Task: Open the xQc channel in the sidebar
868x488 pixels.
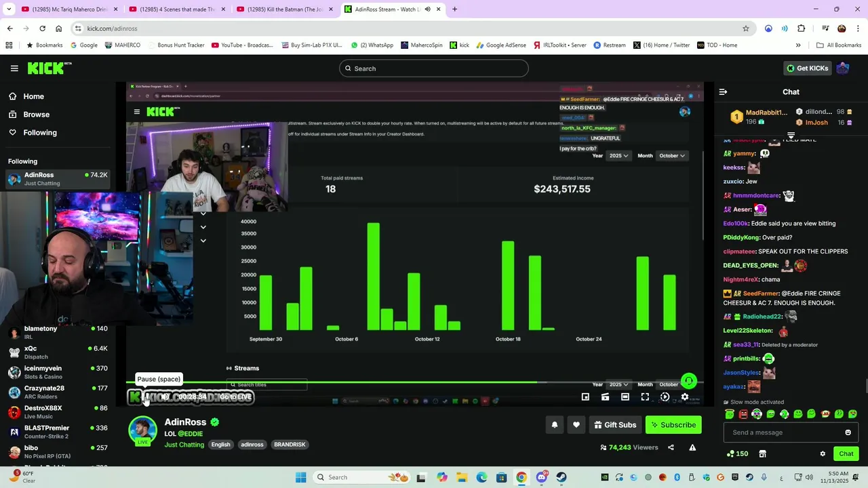Action: coord(58,352)
